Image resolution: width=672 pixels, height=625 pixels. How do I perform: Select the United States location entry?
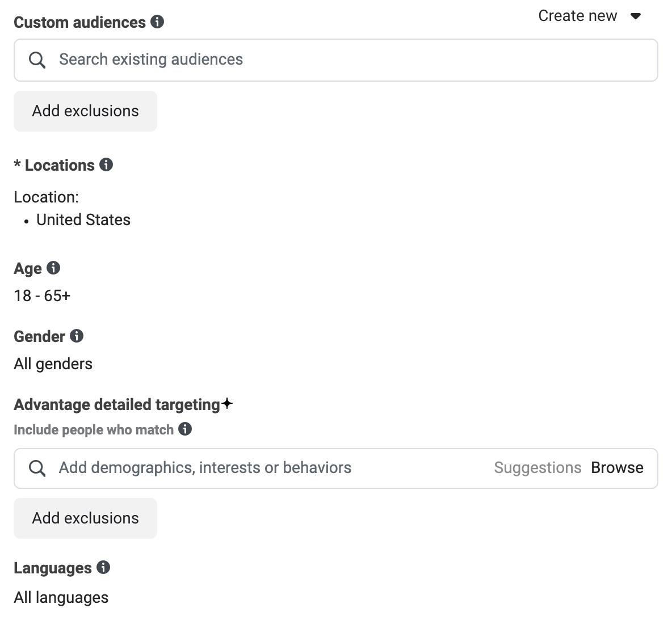point(83,219)
